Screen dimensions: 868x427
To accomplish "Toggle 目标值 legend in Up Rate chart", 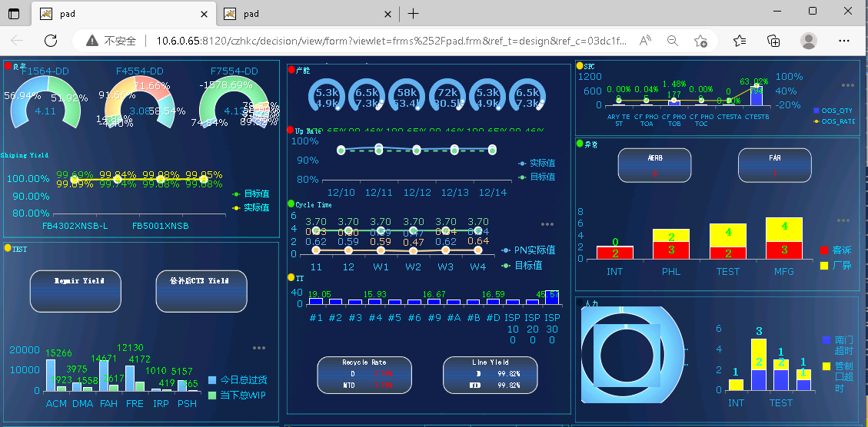I will [537, 177].
